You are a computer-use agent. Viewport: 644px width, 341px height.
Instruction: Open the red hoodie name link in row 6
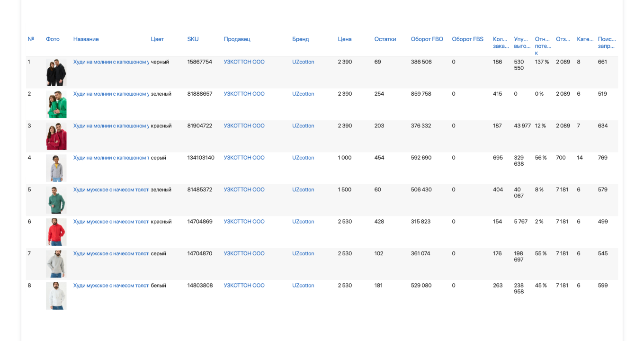111,222
